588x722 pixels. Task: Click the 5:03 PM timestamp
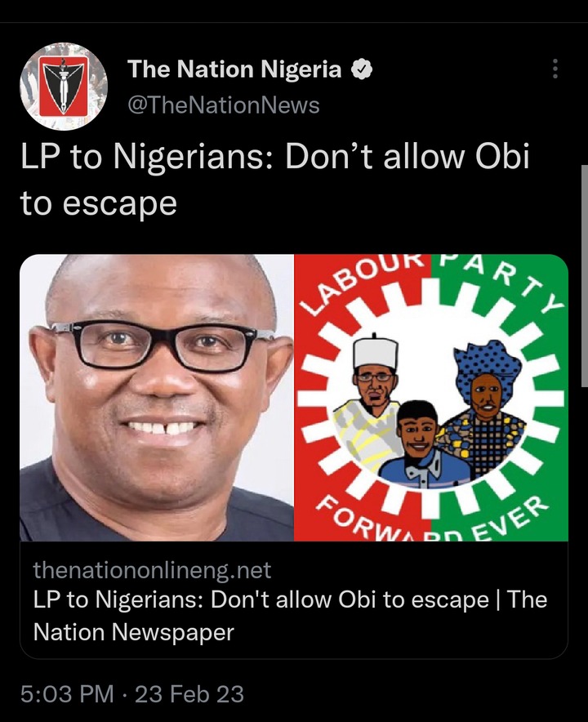67,694
